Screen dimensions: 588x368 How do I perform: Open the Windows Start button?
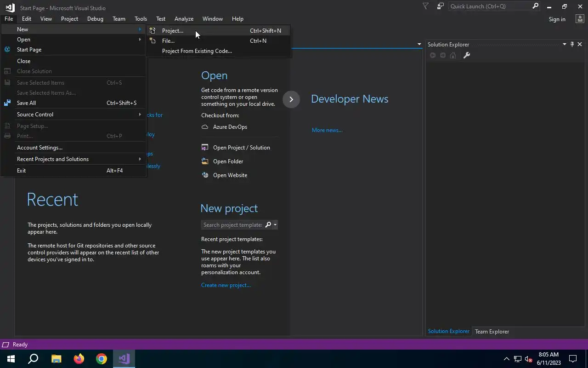[11, 359]
